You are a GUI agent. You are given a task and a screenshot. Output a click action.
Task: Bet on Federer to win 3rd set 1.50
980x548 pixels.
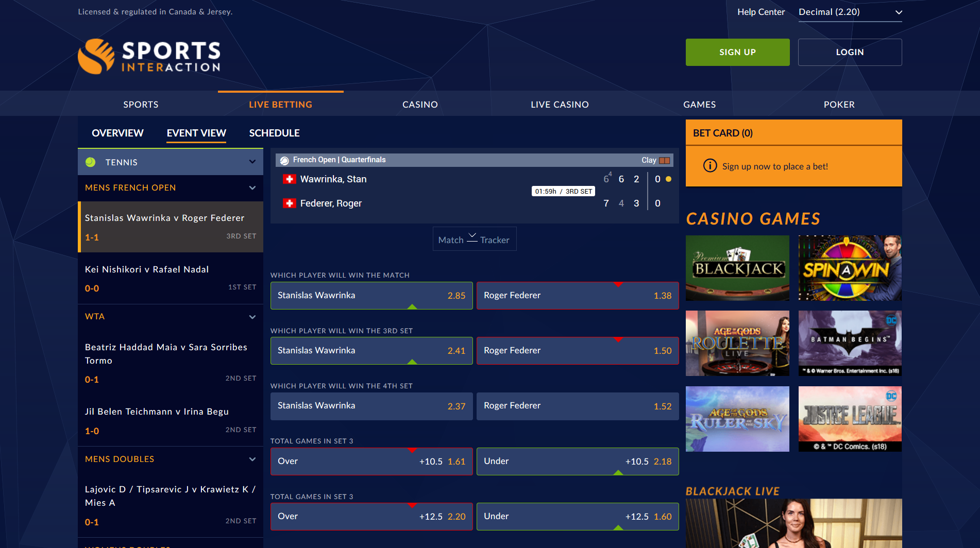578,351
